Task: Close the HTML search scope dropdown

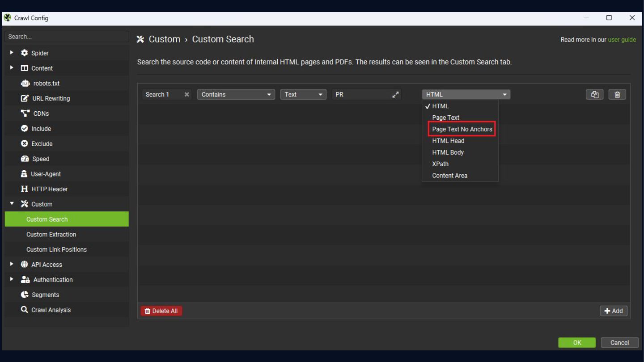Action: [x=466, y=94]
